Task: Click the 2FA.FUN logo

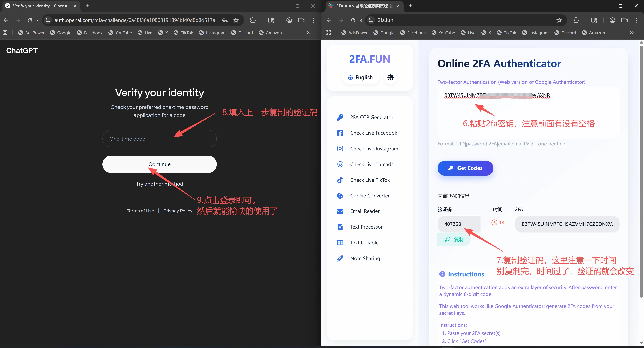Action: [369, 59]
